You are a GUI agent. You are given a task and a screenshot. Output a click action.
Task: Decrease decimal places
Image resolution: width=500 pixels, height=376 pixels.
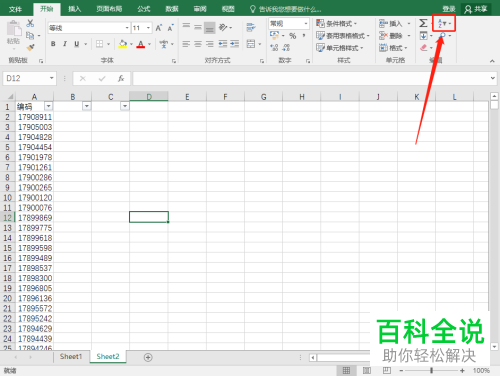[x=286, y=48]
